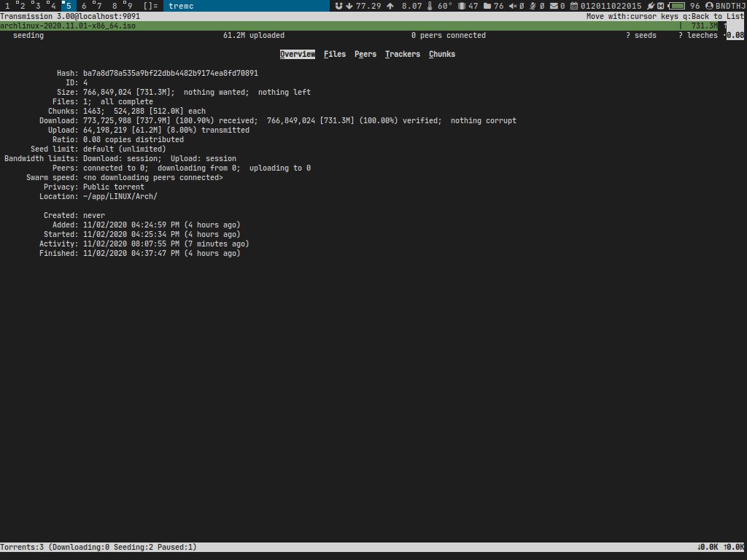Image resolution: width=747 pixels, height=560 pixels.
Task: Open the Files tab
Action: [x=335, y=54]
